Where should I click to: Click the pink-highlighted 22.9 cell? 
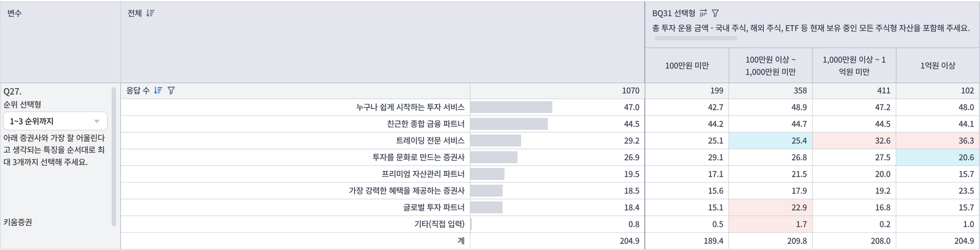[x=770, y=207]
